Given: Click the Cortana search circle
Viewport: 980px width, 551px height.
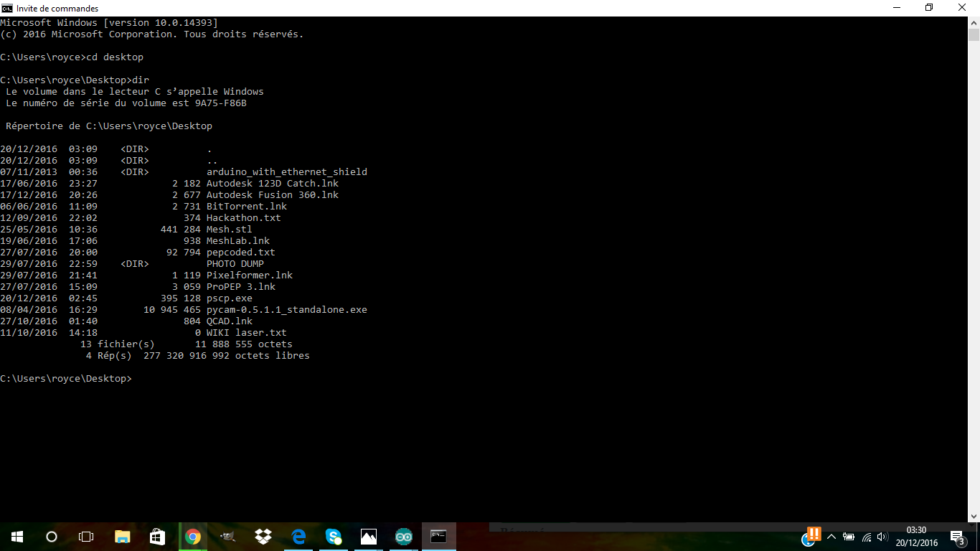Looking at the screenshot, I should (x=52, y=537).
